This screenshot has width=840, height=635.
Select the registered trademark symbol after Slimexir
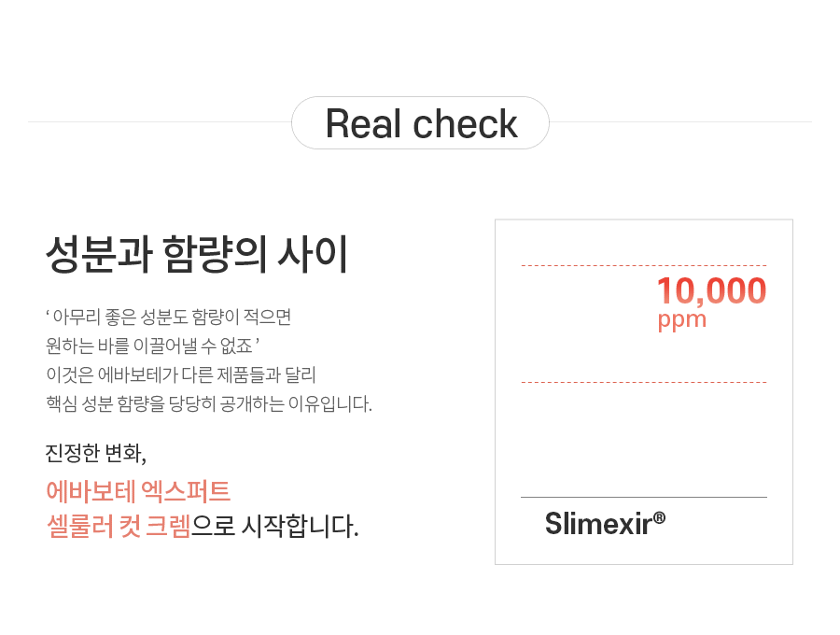pyautogui.click(x=660, y=517)
